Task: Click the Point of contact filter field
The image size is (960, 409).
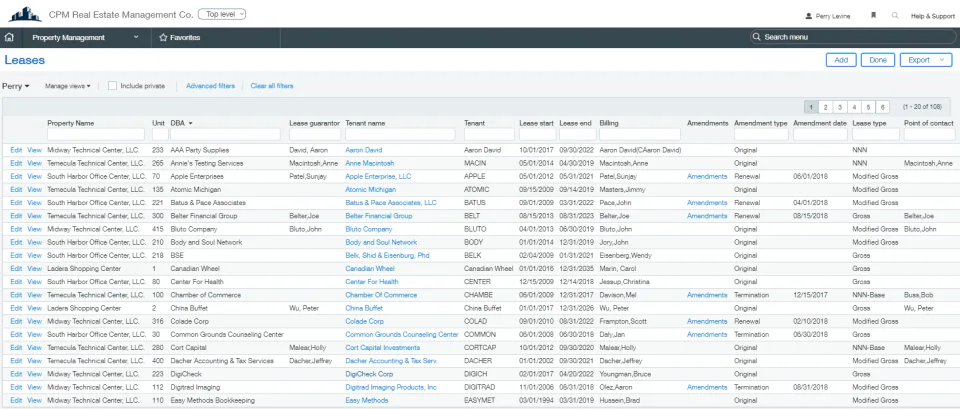Action: 929,134
